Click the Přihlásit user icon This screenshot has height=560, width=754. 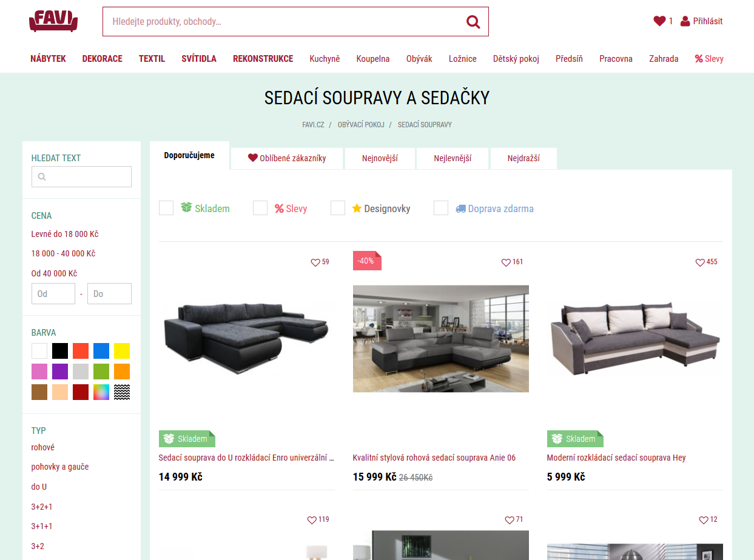(x=685, y=21)
